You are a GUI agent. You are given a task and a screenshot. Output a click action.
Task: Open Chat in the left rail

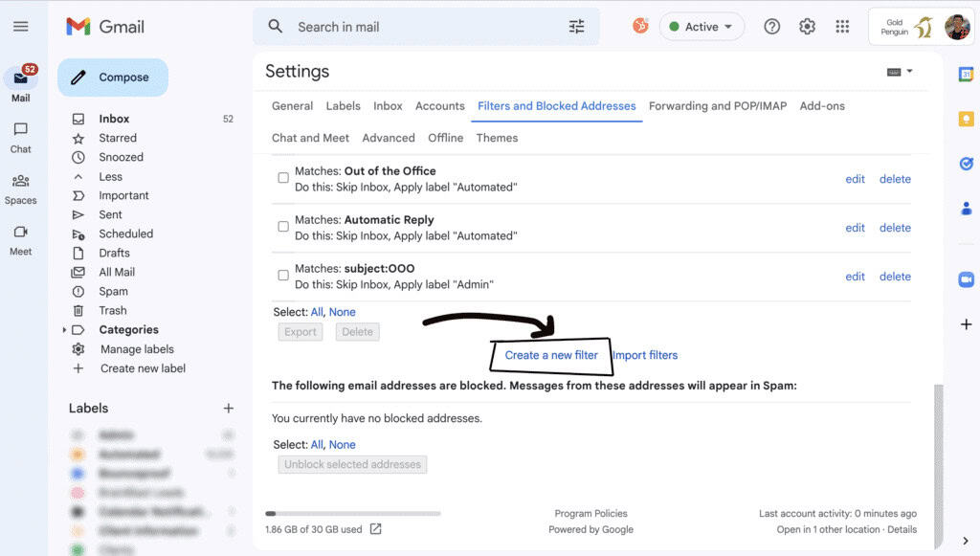pos(20,137)
